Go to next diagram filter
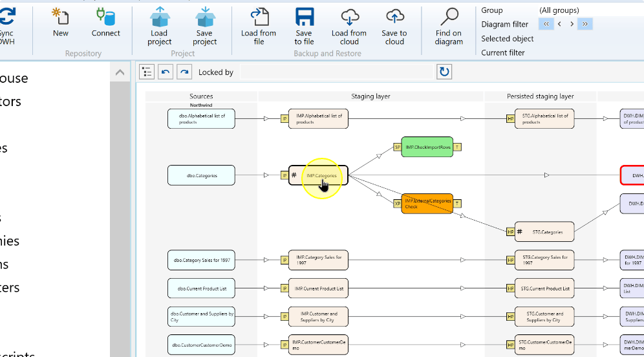The height and width of the screenshot is (357, 644). pyautogui.click(x=572, y=24)
